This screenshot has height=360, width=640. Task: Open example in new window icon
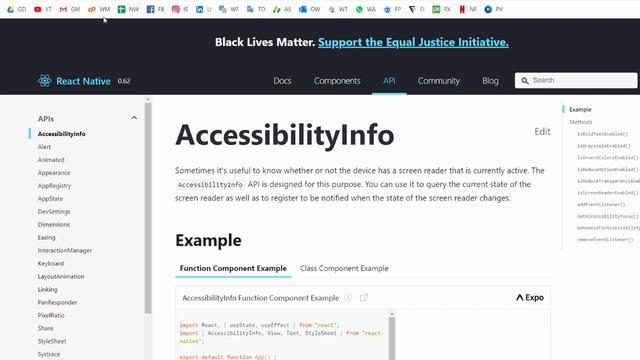pos(364,298)
